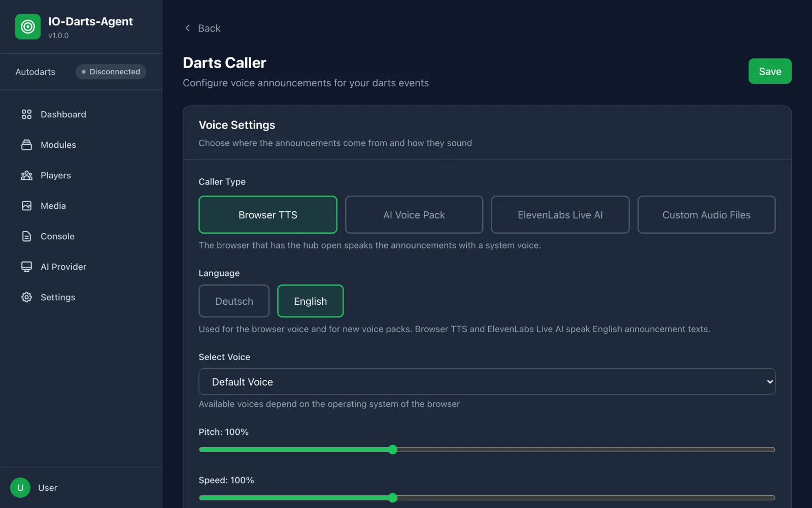The height and width of the screenshot is (508, 812).
Task: Click the Modules box icon
Action: coord(26,145)
